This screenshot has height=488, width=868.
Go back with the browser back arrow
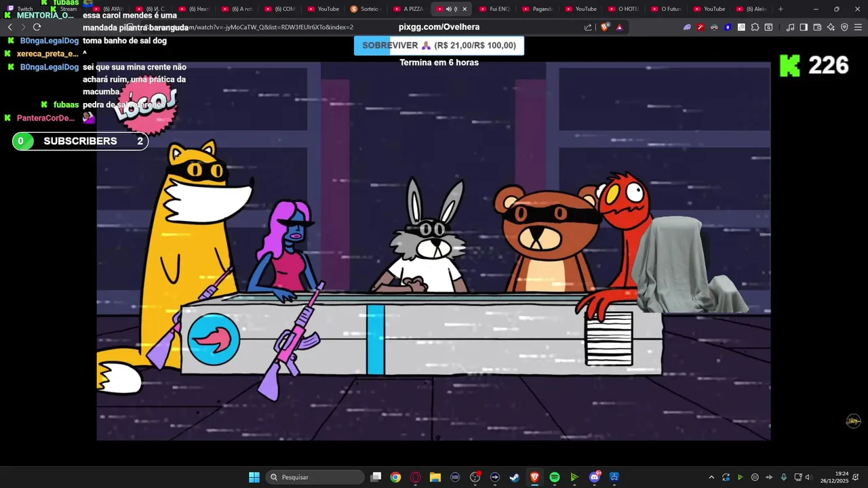point(9,27)
